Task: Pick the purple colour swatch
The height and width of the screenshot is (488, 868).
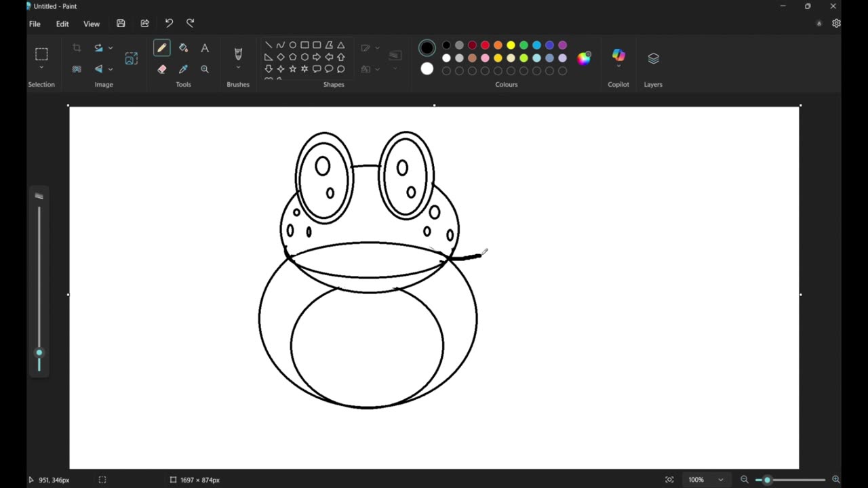Action: tap(562, 45)
